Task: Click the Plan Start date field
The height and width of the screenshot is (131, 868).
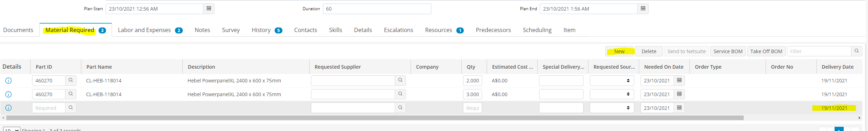Action: 155,9
